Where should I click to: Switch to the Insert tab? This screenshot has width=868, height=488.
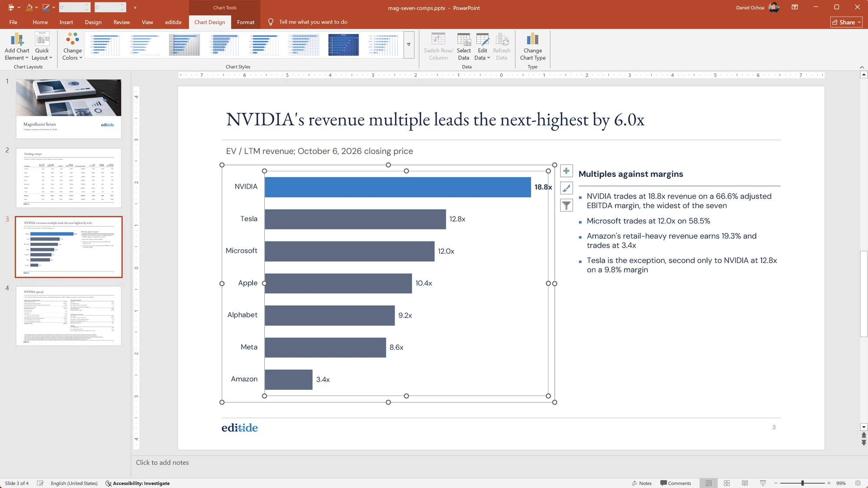click(66, 22)
